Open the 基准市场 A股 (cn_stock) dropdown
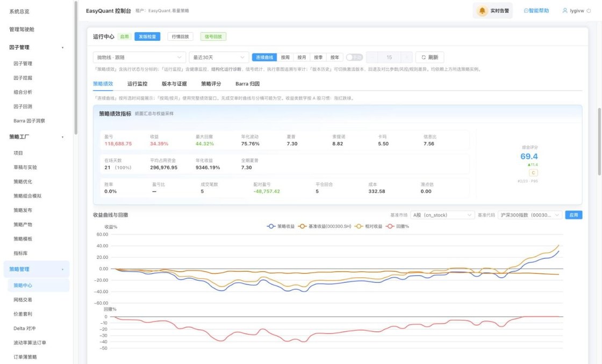 pos(443,215)
